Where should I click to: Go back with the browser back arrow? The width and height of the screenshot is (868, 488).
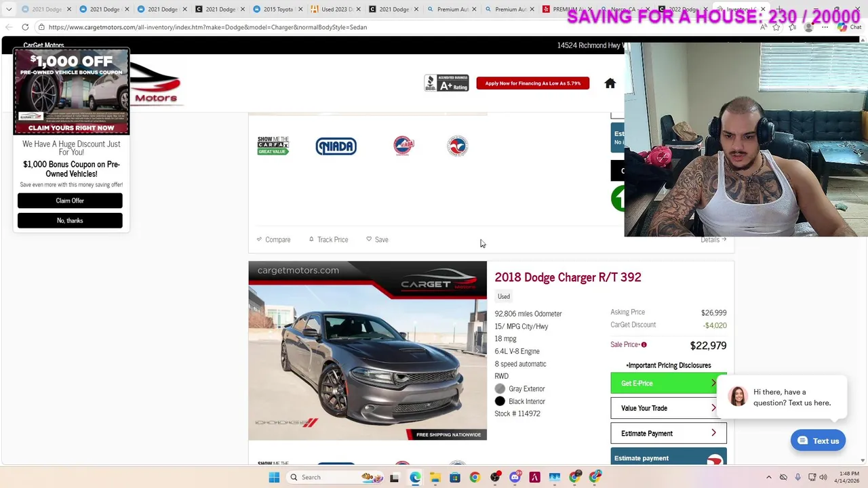point(8,27)
